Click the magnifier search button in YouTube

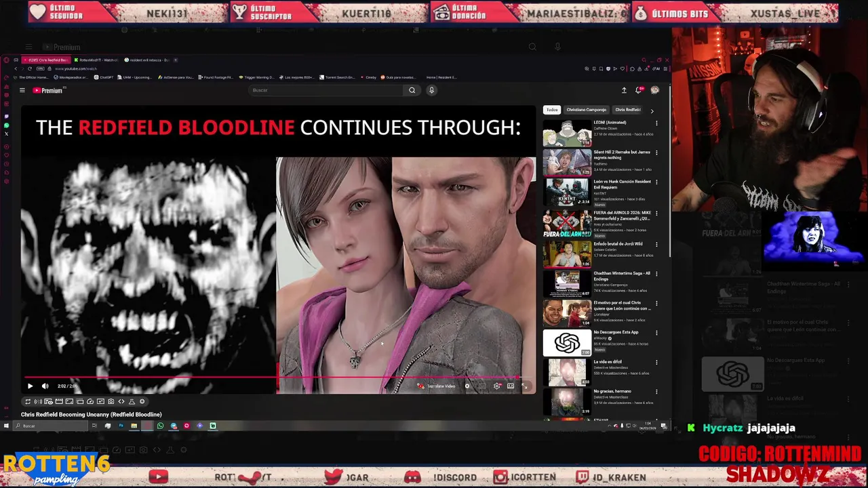tap(412, 90)
